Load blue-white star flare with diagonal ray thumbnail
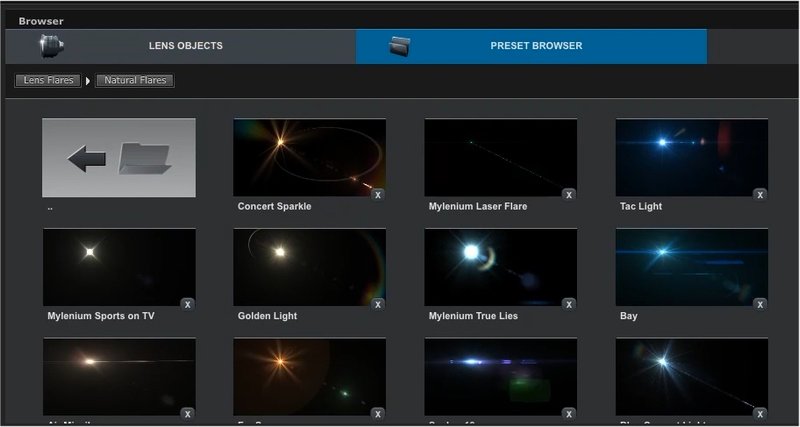Viewport: 800px width, 427px height. pyautogui.click(x=692, y=377)
